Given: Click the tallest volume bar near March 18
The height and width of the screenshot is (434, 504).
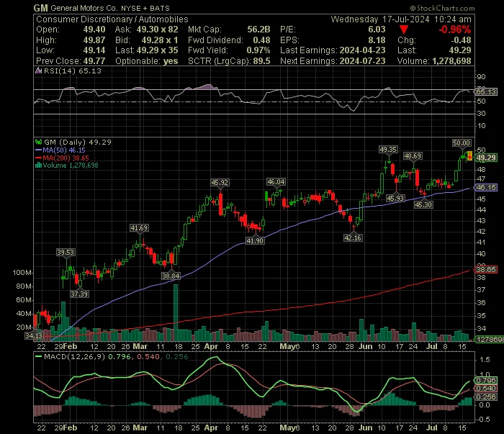Looking at the screenshot, I should 176,312.
